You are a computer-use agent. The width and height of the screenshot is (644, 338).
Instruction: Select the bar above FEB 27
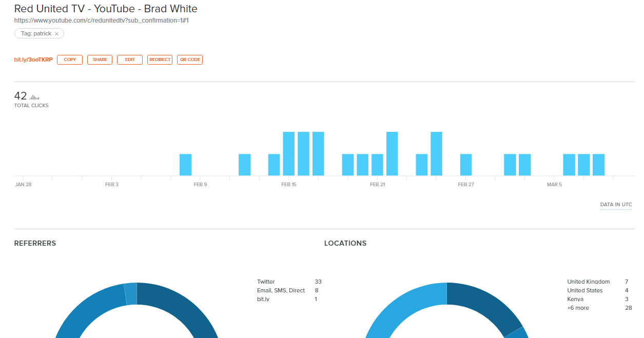coord(466,165)
